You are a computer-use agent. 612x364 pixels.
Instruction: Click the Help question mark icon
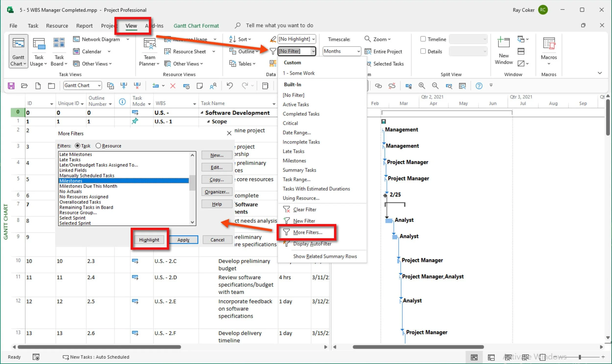pyautogui.click(x=479, y=86)
